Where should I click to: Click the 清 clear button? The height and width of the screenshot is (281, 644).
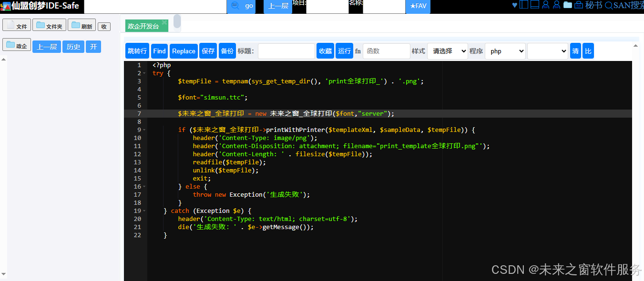pyautogui.click(x=576, y=51)
